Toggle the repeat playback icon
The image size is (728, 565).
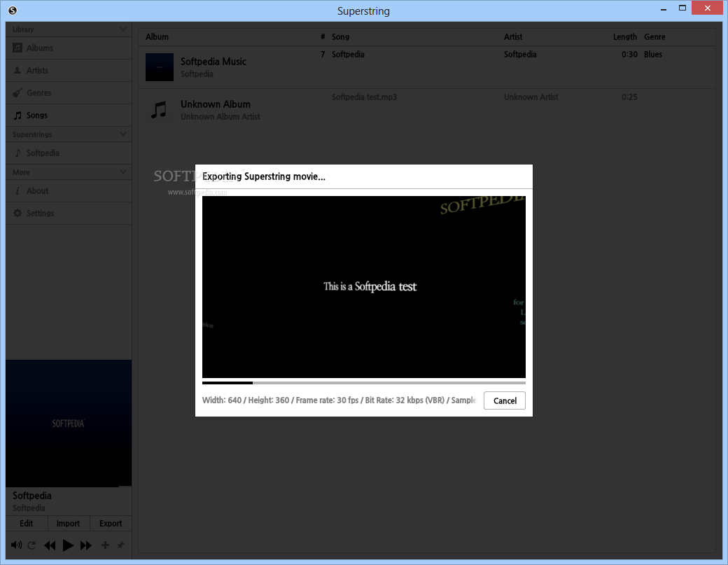pos(31,545)
